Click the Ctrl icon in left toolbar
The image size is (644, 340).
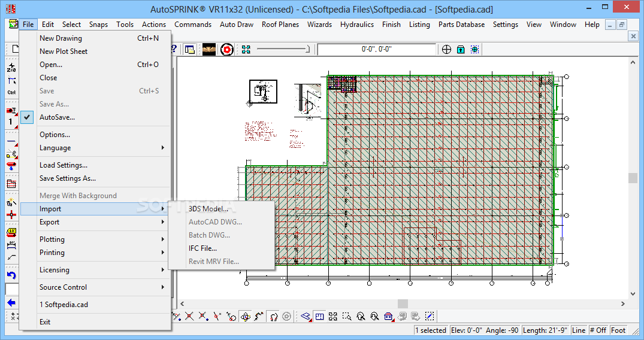[11, 92]
